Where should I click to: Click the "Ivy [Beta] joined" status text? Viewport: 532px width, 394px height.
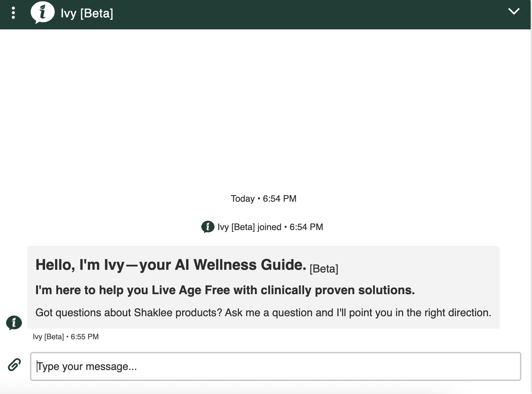(249, 227)
